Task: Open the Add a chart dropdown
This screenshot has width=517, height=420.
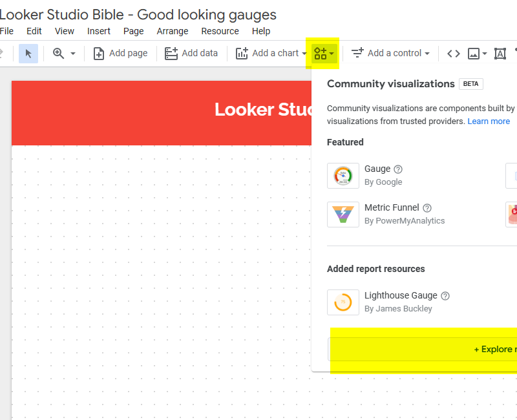Action: click(271, 54)
